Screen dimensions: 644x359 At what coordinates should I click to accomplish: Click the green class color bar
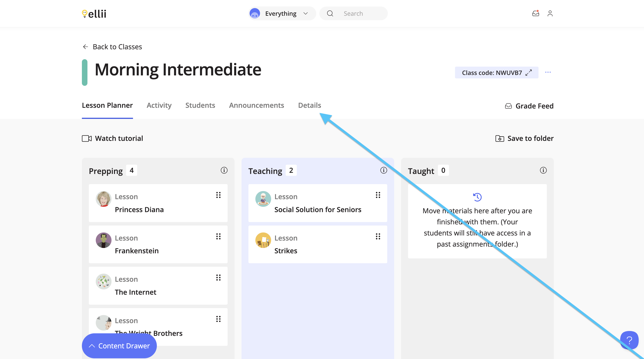pyautogui.click(x=85, y=72)
